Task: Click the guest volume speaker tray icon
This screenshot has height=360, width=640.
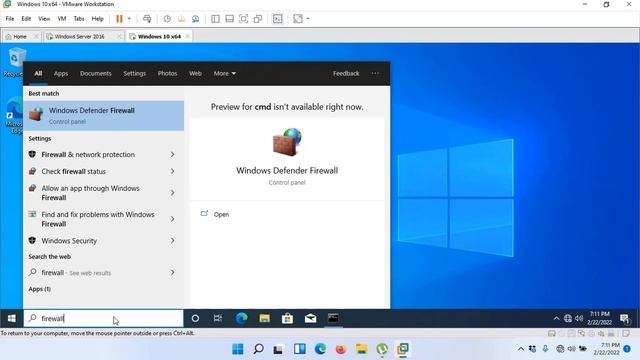Action: coord(579,318)
